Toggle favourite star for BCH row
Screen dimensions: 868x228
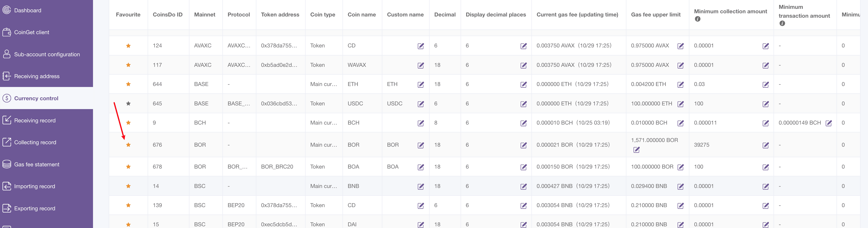[x=128, y=123]
